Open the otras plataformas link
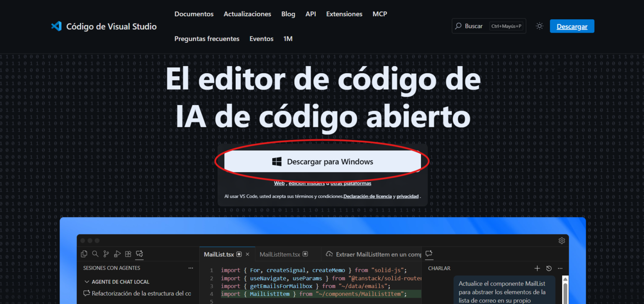644x304 pixels. (x=351, y=183)
